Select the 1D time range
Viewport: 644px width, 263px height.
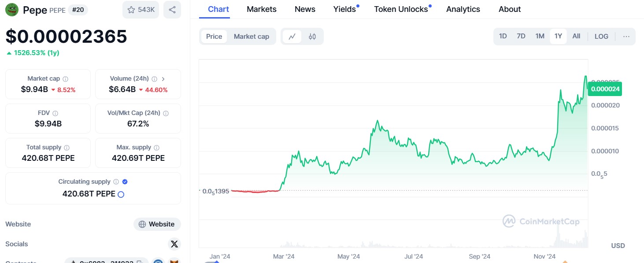(503, 37)
